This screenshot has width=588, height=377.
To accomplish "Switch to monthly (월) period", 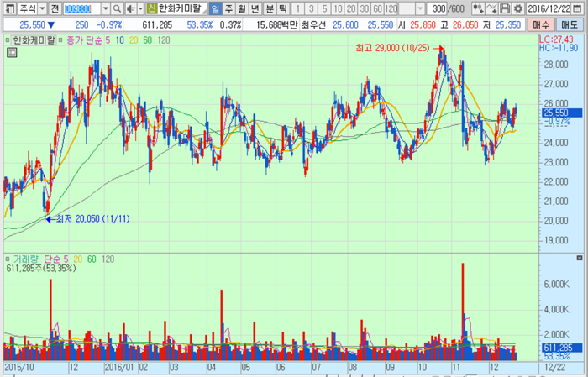I will coord(242,8).
